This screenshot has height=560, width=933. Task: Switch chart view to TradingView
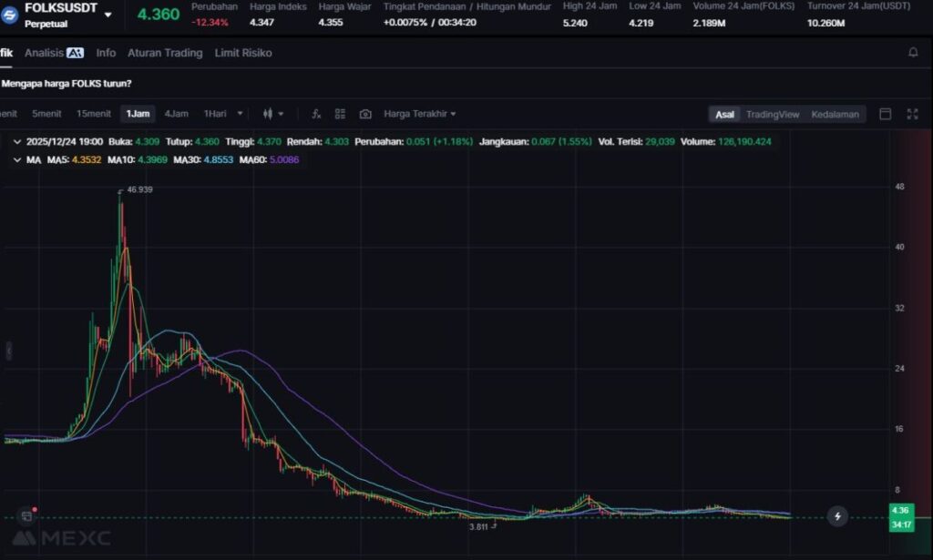coord(772,114)
